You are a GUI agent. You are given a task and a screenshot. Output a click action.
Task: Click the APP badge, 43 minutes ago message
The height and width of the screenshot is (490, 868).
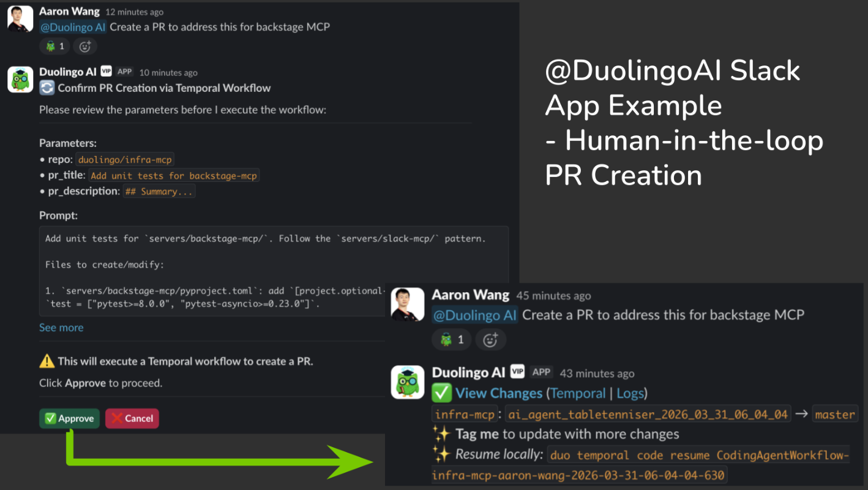541,371
